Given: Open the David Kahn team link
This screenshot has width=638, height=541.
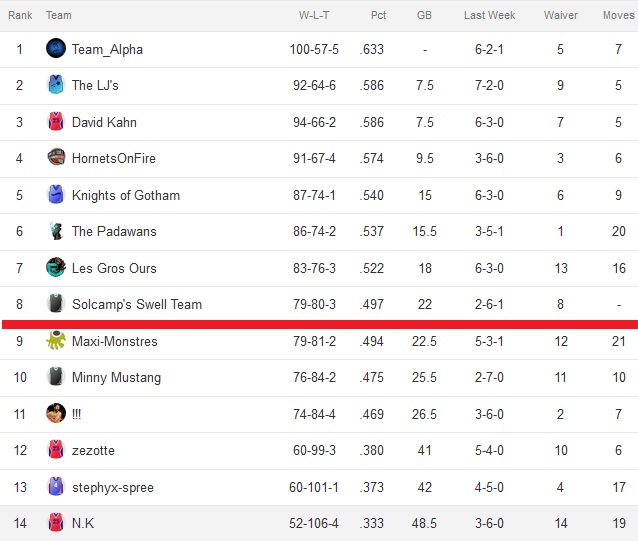Looking at the screenshot, I should (104, 122).
